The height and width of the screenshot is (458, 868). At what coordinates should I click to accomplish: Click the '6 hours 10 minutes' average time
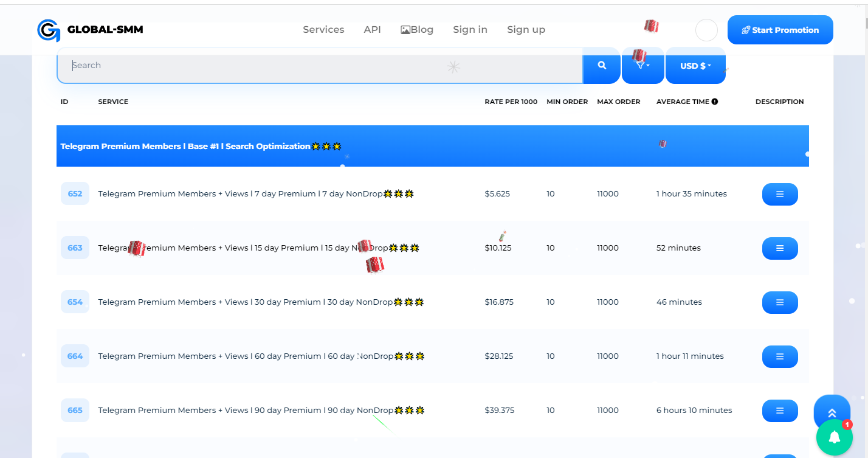[x=694, y=411]
